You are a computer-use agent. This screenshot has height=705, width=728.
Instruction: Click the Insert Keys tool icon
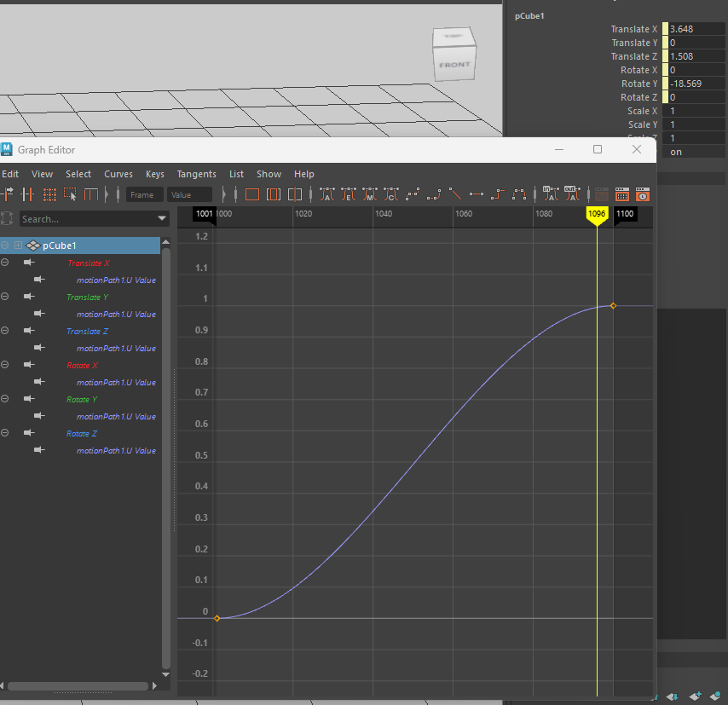pos(28,195)
